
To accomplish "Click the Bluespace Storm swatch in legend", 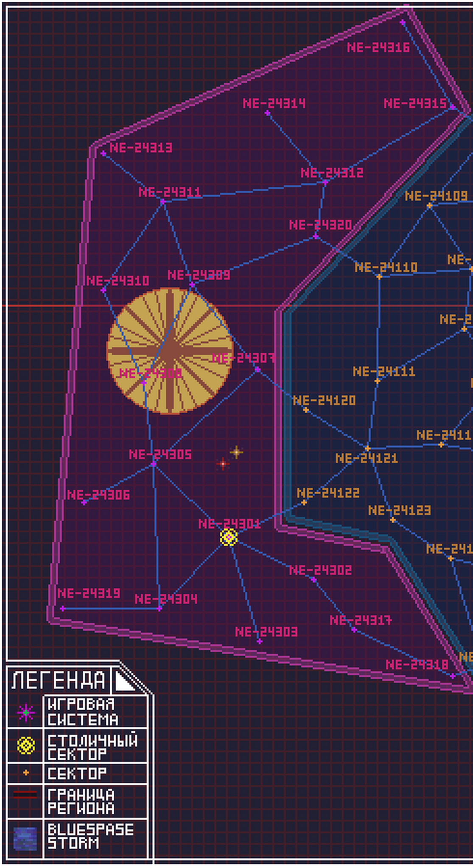I will [x=25, y=839].
